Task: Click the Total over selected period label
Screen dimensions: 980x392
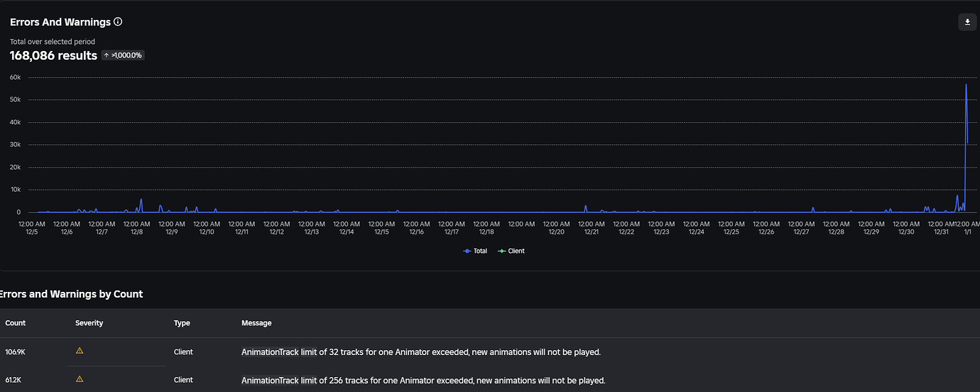Action: pos(52,42)
